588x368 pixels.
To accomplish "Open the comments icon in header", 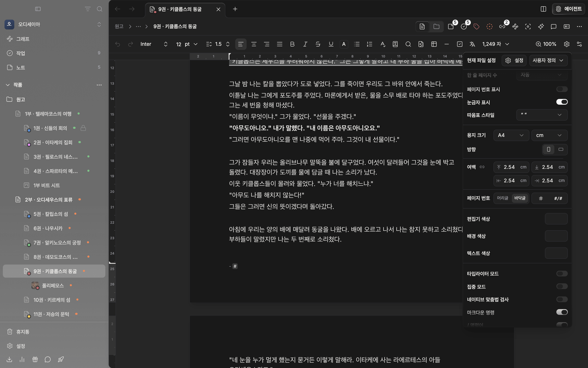I will pyautogui.click(x=553, y=27).
